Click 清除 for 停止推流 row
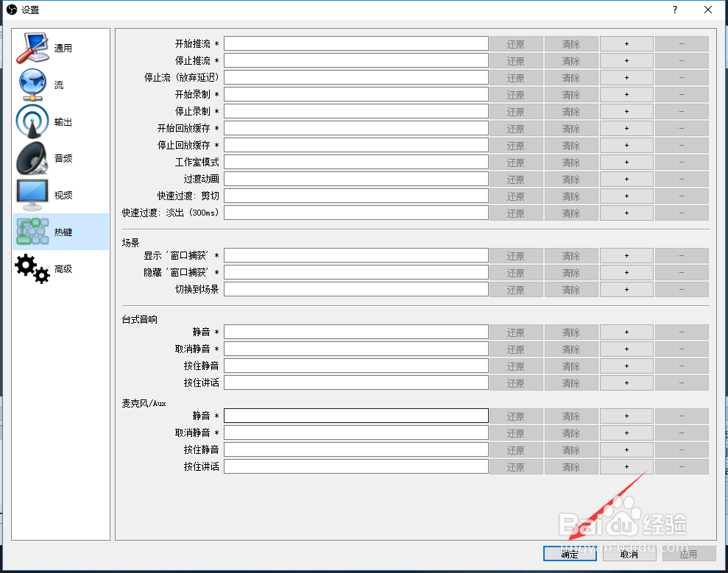 pos(571,61)
